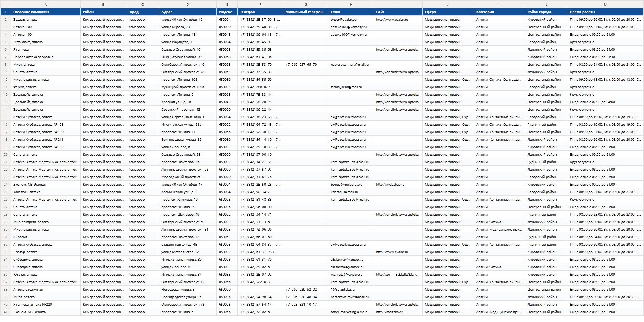
Task: Open 'http://www.evalar.ru' in row 2
Action: (398, 20)
